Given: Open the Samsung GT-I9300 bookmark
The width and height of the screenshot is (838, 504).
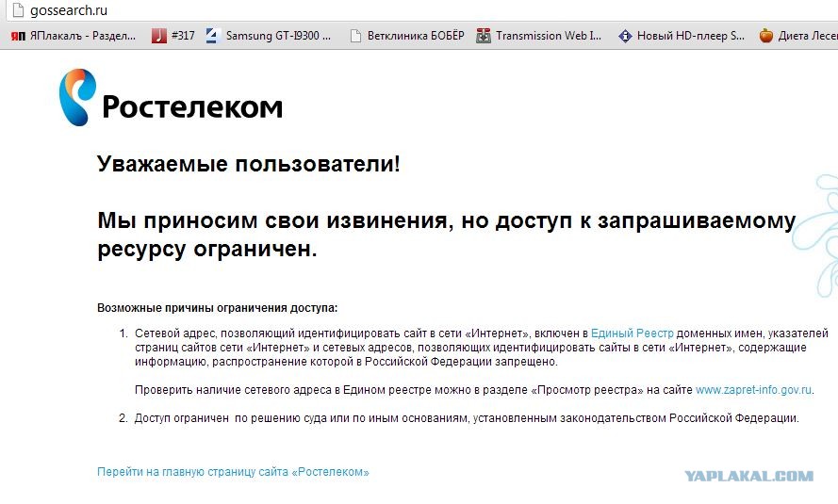Looking at the screenshot, I should pos(278,36).
